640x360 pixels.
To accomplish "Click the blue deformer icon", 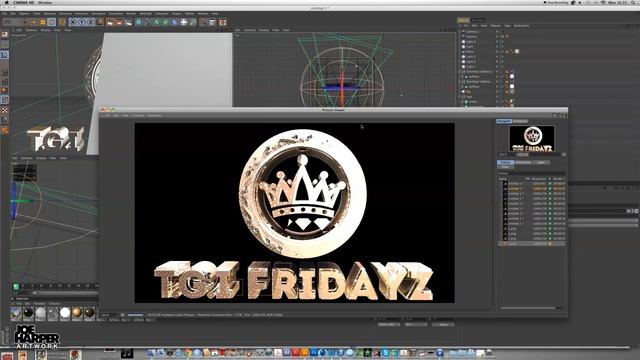I will pyautogui.click(x=174, y=22).
